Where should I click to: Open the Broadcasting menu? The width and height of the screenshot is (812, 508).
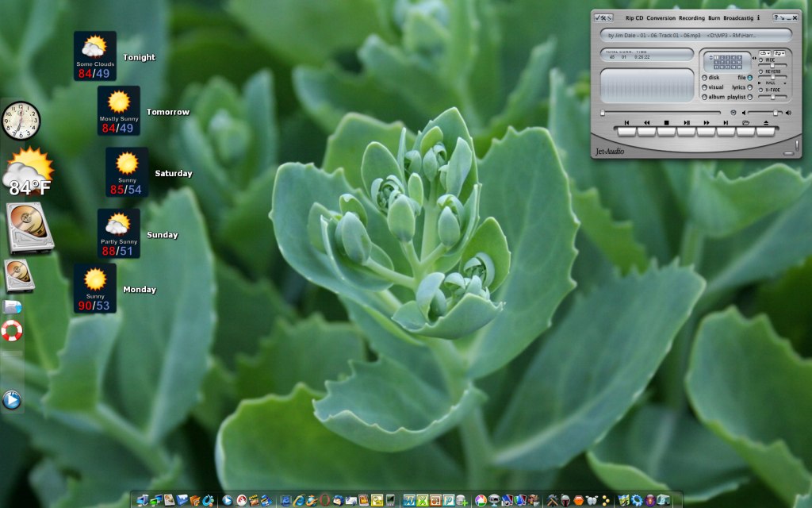tap(738, 17)
